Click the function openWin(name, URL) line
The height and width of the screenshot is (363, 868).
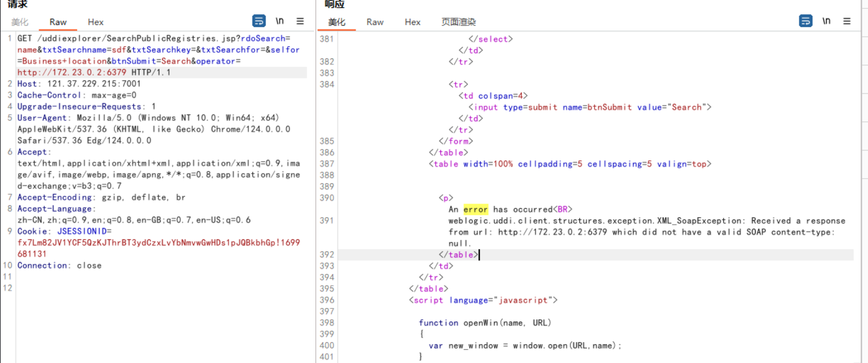485,323
